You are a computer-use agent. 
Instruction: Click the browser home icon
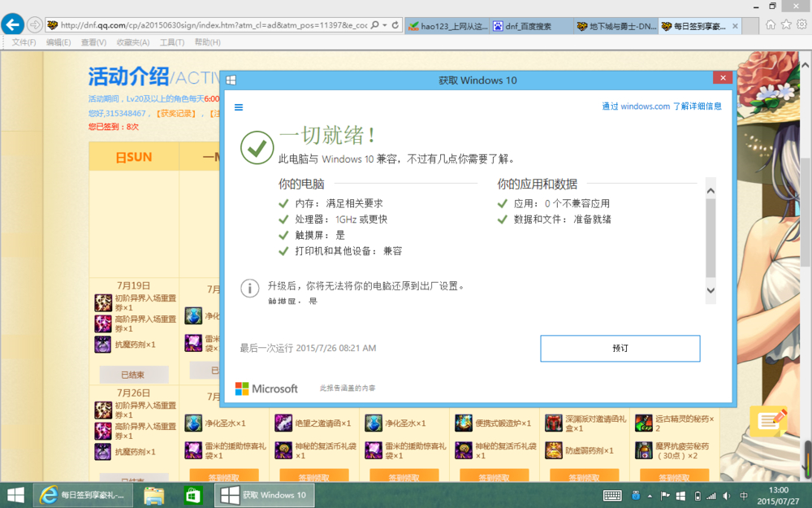(x=771, y=24)
